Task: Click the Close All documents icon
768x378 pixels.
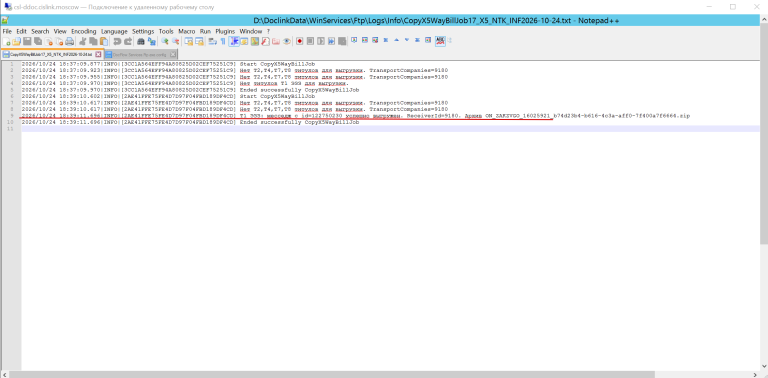Action: point(59,41)
